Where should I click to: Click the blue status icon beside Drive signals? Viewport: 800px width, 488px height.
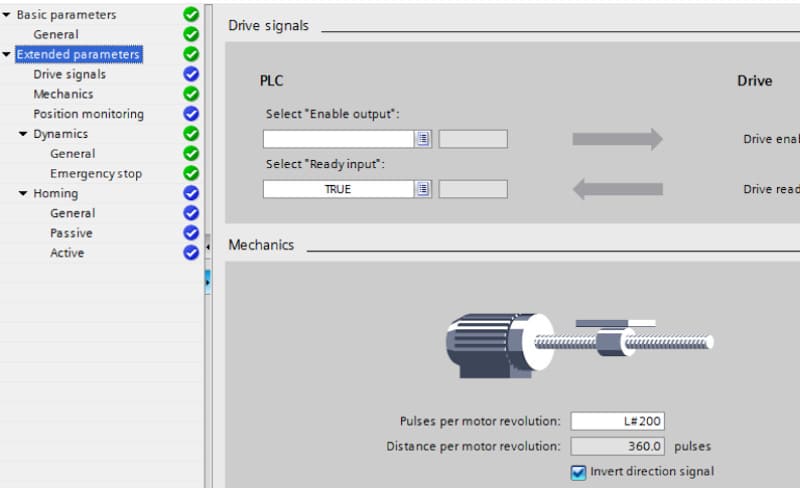(191, 74)
